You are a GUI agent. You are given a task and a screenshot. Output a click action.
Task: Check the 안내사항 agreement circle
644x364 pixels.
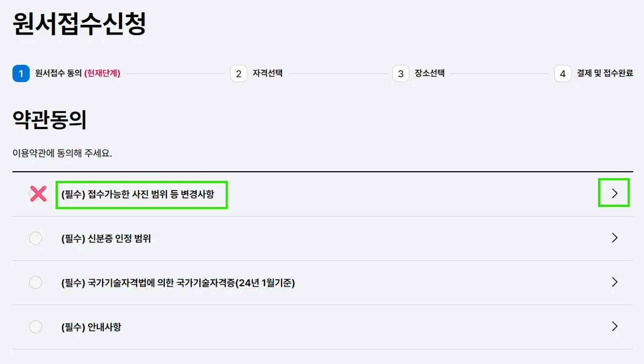pyautogui.click(x=36, y=327)
